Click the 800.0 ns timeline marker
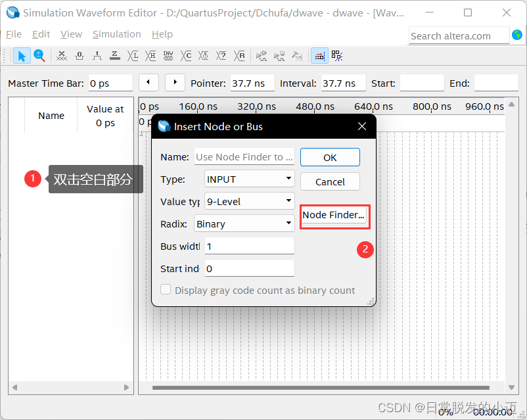This screenshot has width=527, height=420. 432,106
